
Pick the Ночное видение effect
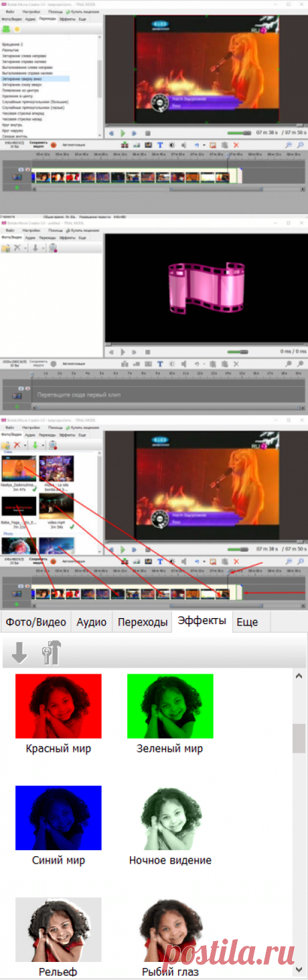170,817
